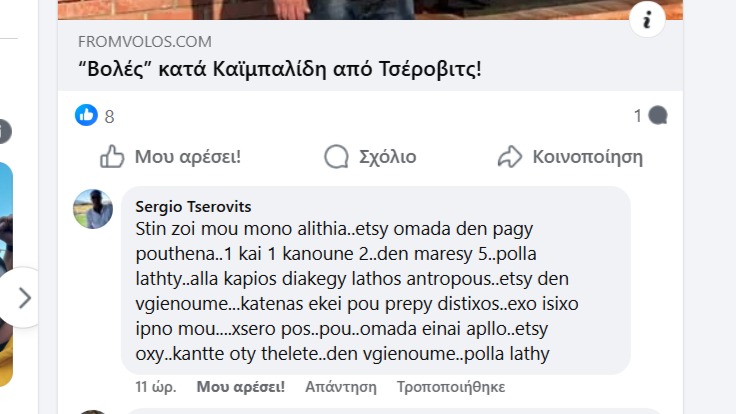Click the Sergio Tserovits name link
The height and width of the screenshot is (414, 736).
pos(193,207)
